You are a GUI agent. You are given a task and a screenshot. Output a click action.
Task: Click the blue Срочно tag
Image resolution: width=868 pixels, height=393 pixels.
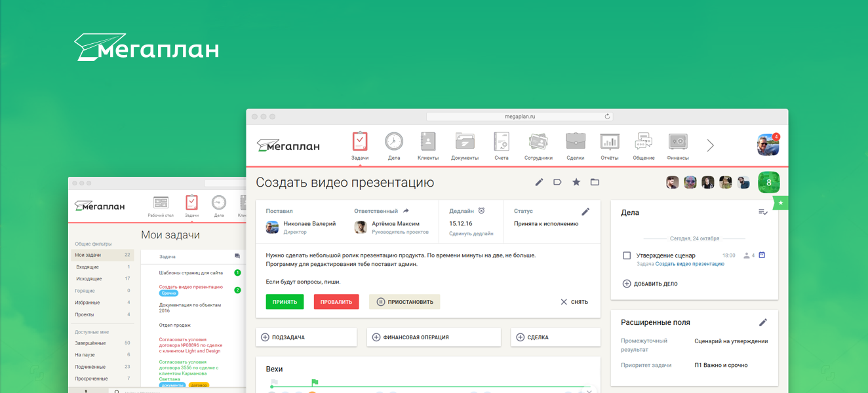(x=168, y=293)
